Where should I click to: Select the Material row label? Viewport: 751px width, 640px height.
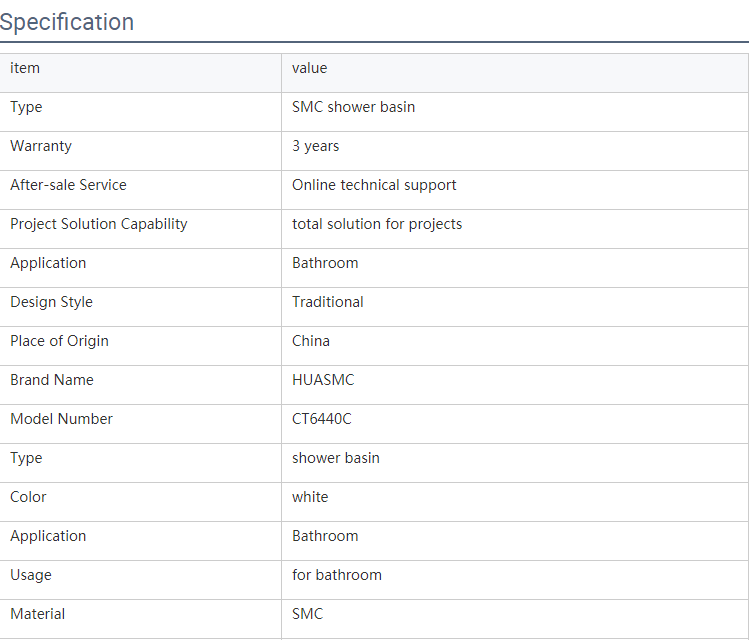(x=37, y=614)
